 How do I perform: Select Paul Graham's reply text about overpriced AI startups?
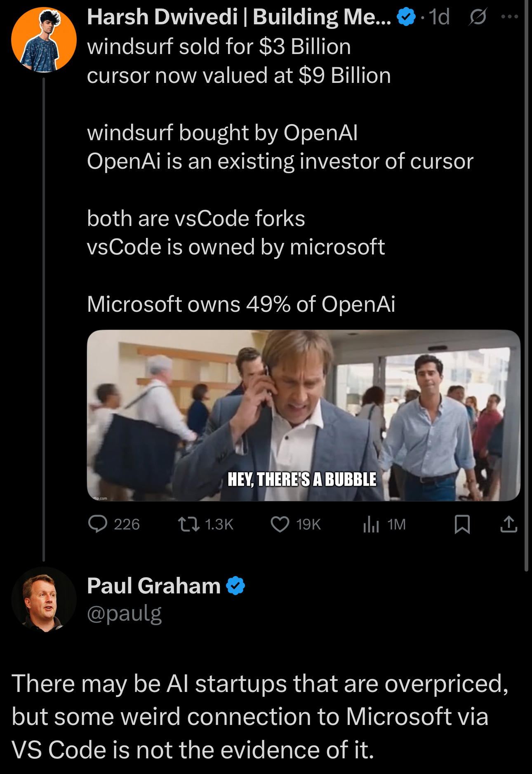point(260,716)
